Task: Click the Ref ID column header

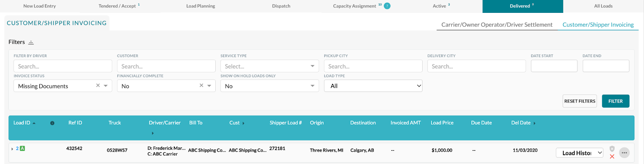Action: tap(75, 123)
